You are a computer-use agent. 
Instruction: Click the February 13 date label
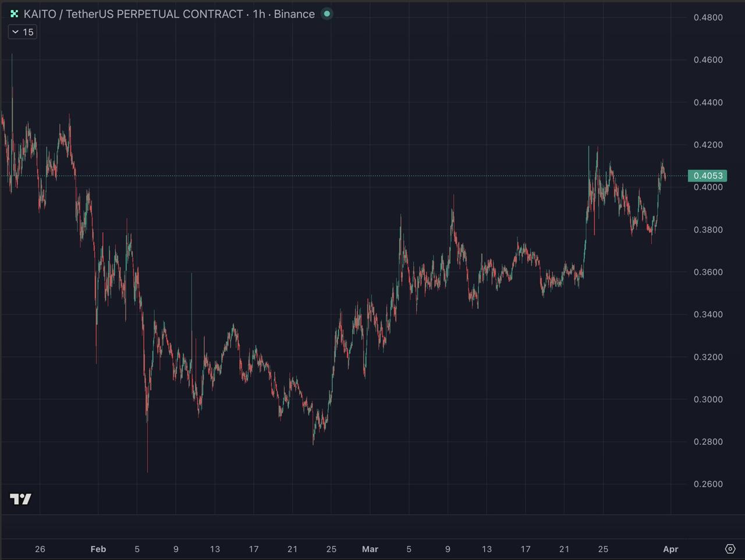tap(215, 549)
